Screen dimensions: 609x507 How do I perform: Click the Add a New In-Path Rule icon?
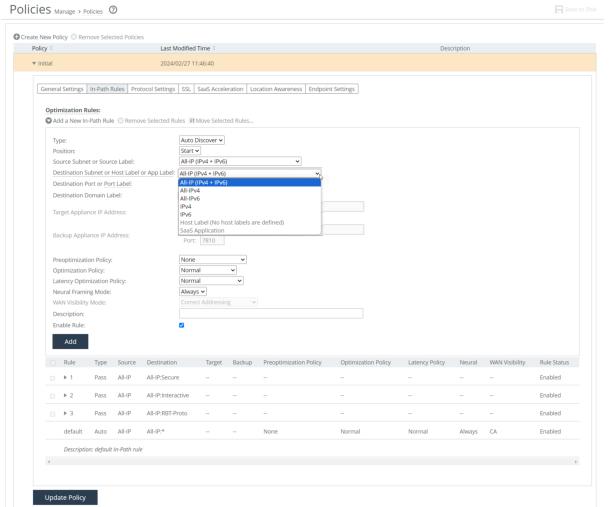[x=49, y=121]
